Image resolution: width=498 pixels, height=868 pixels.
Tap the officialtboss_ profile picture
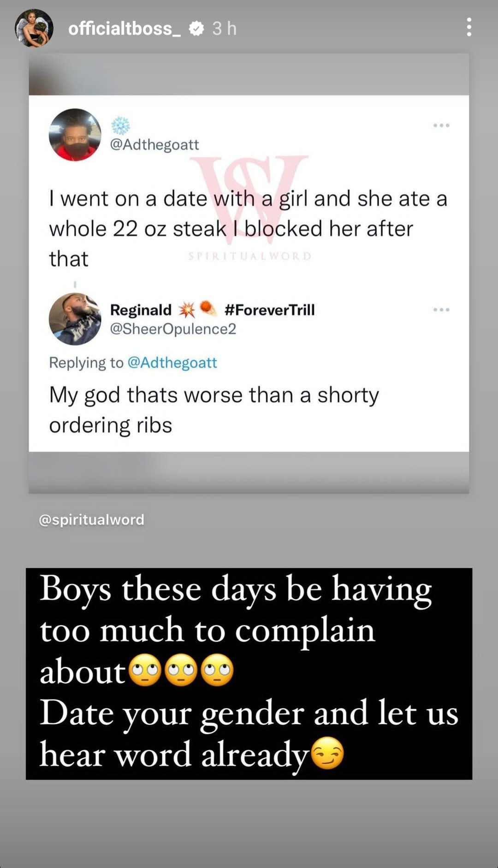click(34, 28)
